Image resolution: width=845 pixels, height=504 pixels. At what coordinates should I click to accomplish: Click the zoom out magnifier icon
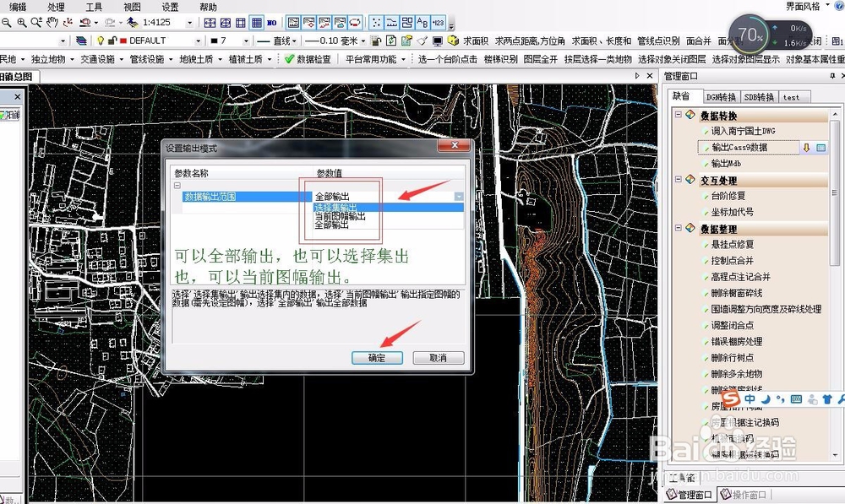[x=6, y=23]
